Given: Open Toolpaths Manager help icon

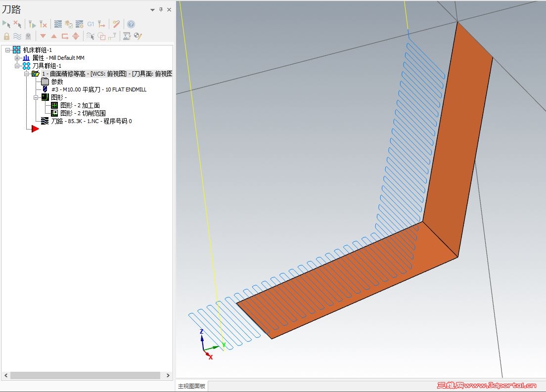Looking at the screenshot, I should click(x=131, y=24).
